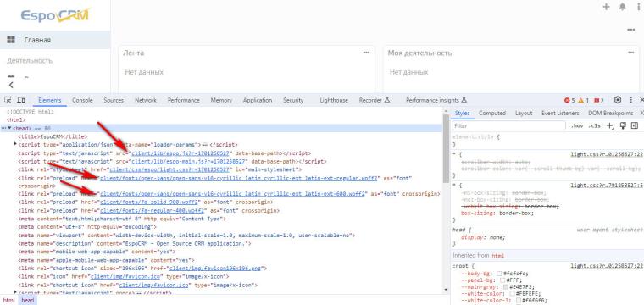This screenshot has height=305, width=644.
Task: Click the --panel-bg color swatch
Action: [x=503, y=280]
